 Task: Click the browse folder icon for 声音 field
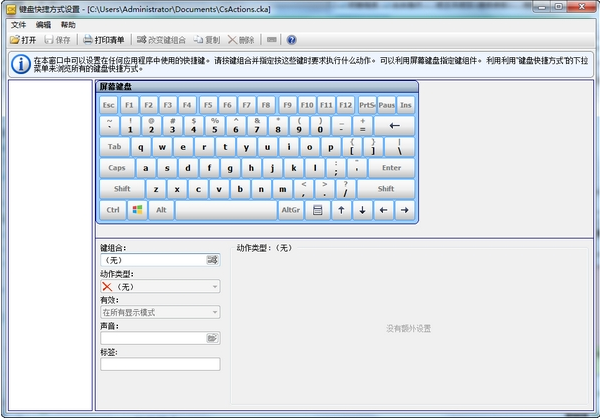click(212, 338)
